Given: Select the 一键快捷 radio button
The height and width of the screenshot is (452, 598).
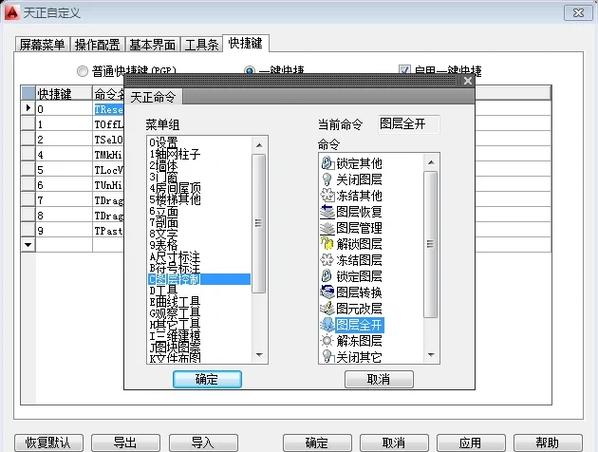Looking at the screenshot, I should [249, 71].
